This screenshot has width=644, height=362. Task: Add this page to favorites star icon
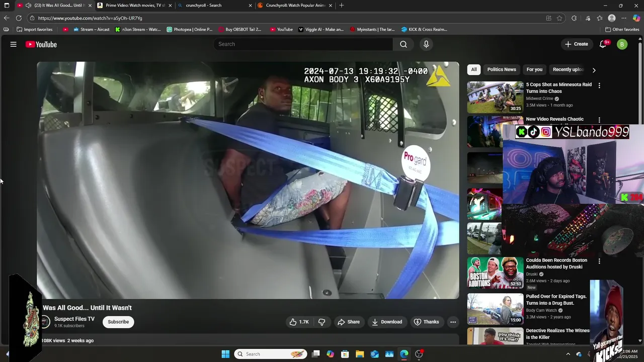click(x=559, y=18)
